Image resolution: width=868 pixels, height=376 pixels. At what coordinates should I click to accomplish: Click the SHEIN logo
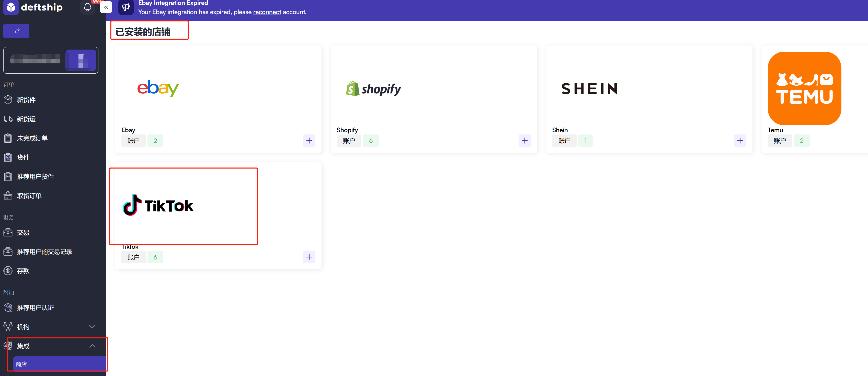coord(589,89)
